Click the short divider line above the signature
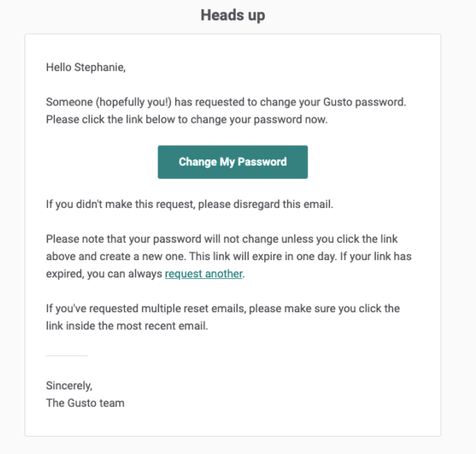 pos(66,355)
